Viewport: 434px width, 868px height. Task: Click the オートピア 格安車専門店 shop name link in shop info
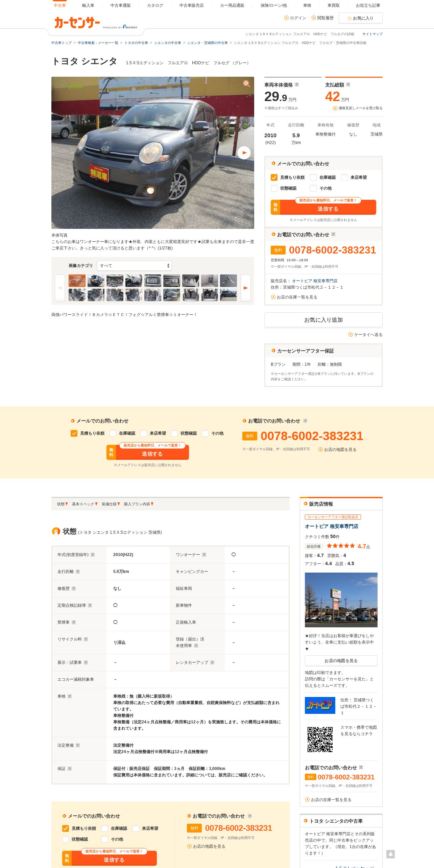tap(332, 526)
